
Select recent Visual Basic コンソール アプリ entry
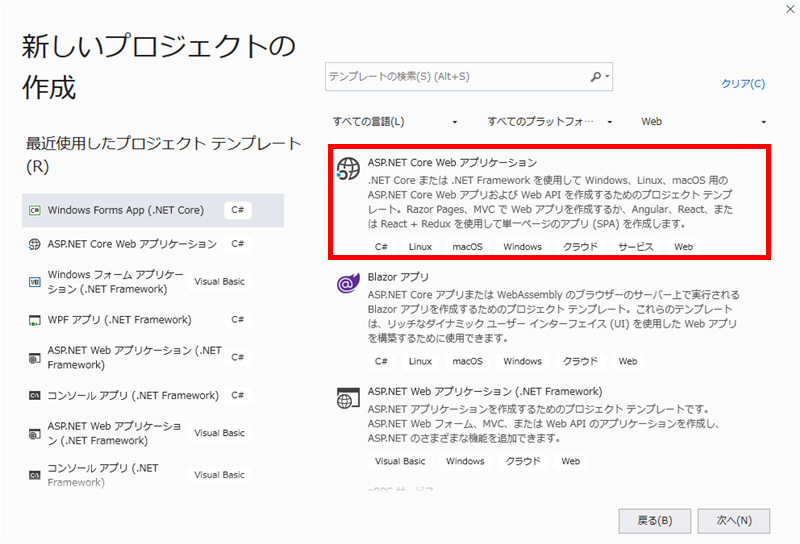click(153, 475)
